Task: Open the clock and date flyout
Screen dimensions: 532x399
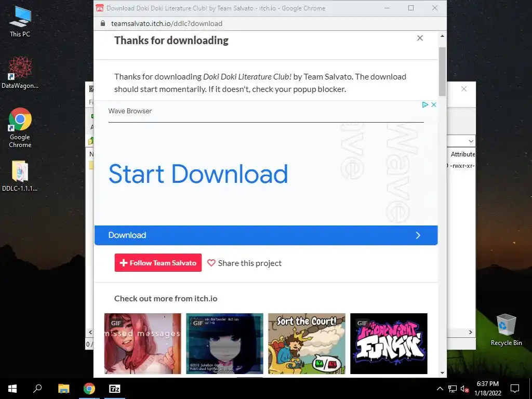Action: tap(487, 389)
